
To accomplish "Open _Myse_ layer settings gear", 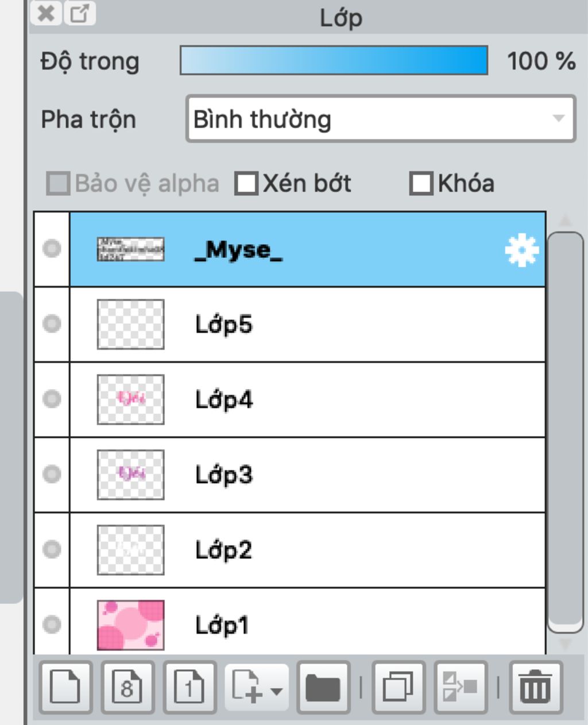I will coord(521,250).
